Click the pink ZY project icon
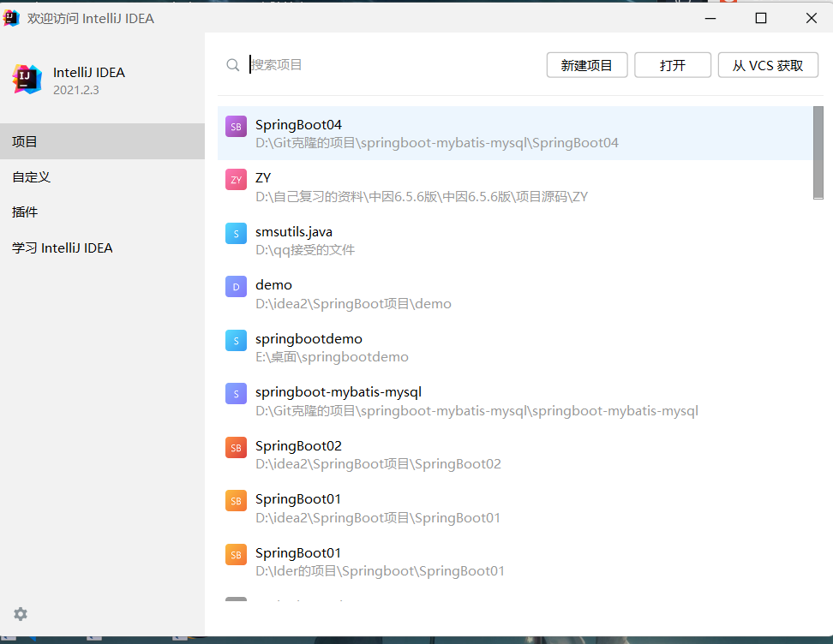Image resolution: width=833 pixels, height=644 pixels. click(x=236, y=180)
